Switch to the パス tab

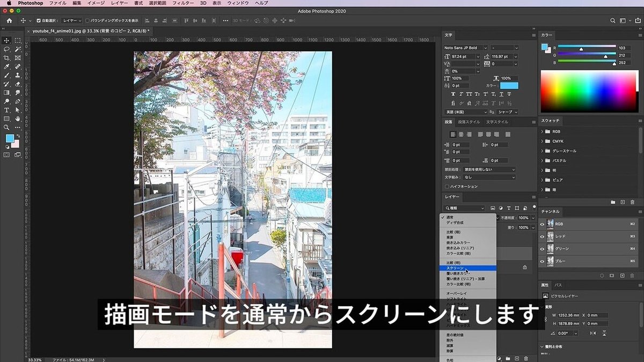[x=558, y=285]
